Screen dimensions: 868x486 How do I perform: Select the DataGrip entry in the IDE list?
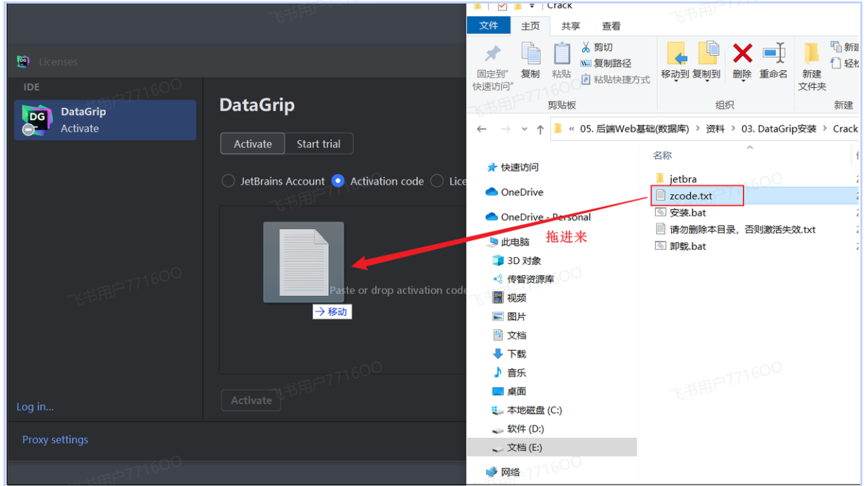[x=105, y=120]
